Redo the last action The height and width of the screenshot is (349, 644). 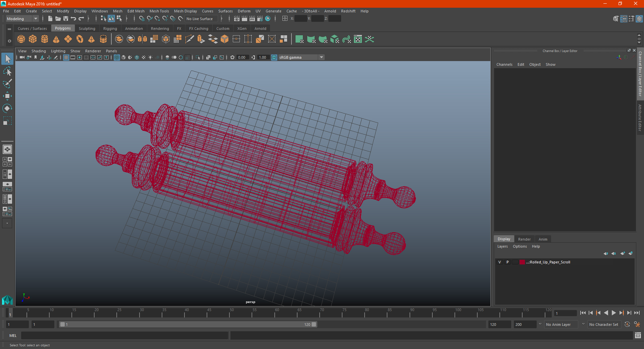click(81, 19)
